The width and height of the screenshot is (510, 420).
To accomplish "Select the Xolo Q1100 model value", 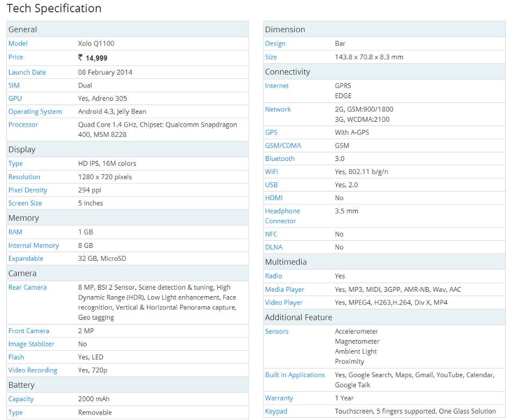I will [96, 43].
